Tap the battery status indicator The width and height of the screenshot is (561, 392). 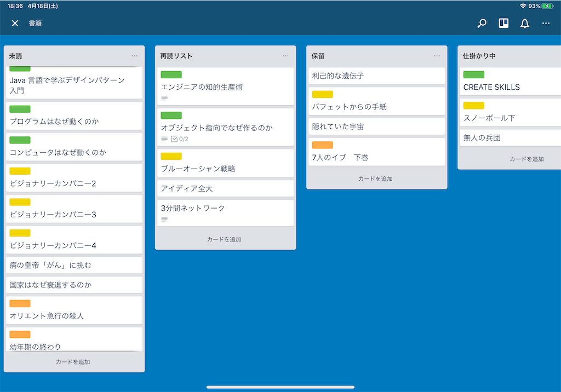[547, 6]
